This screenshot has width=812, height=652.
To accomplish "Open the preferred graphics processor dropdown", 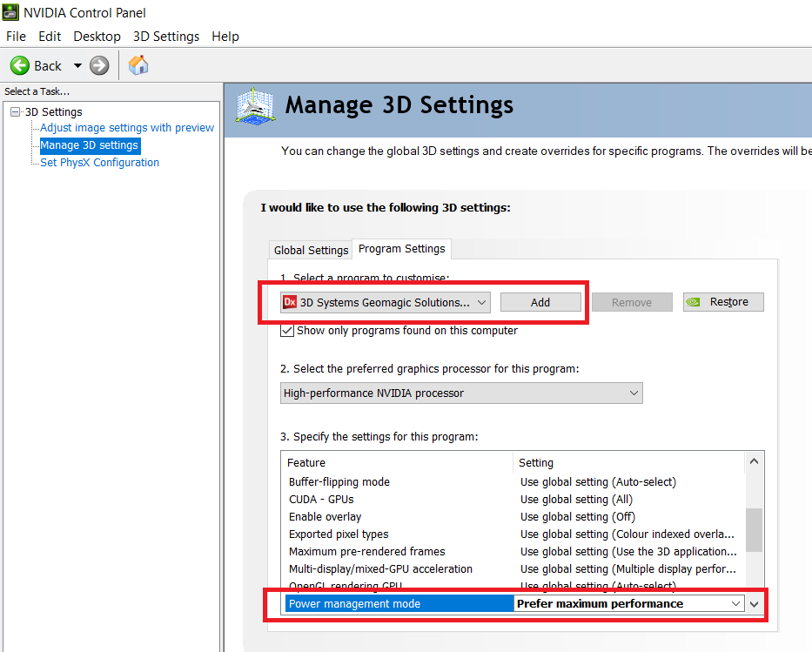I will [461, 393].
